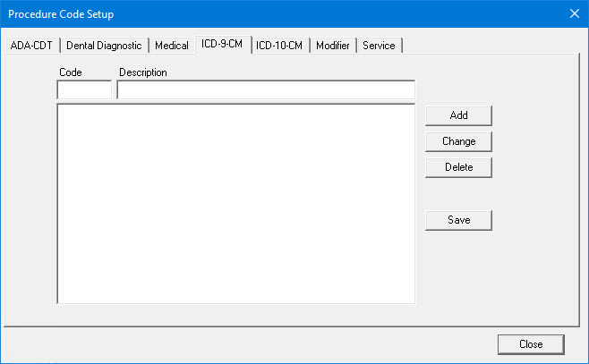Image resolution: width=589 pixels, height=364 pixels.
Task: Switch to the Service tab
Action: click(379, 46)
